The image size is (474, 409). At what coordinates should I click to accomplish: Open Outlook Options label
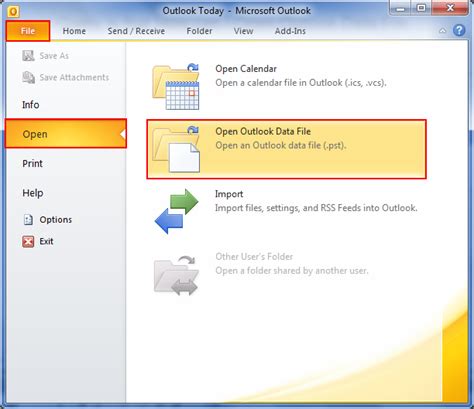tap(56, 220)
